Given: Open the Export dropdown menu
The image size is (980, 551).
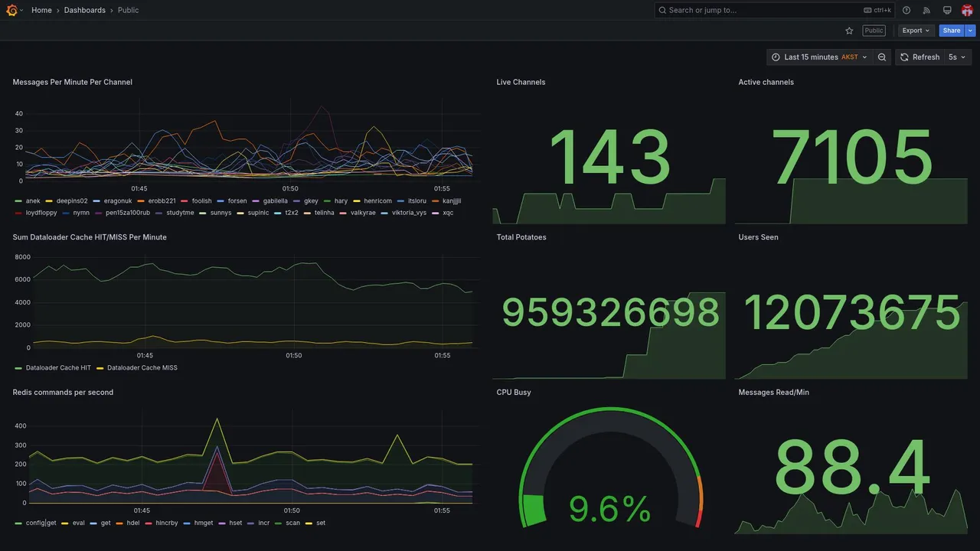Looking at the screenshot, I should pyautogui.click(x=916, y=31).
